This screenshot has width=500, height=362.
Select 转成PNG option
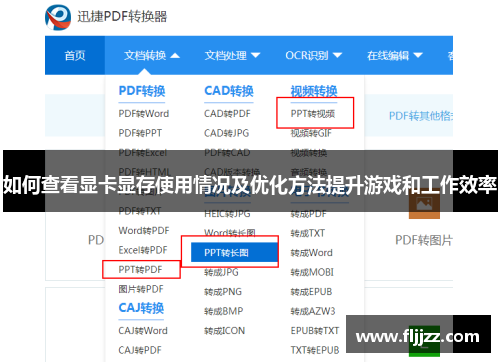coord(223,292)
